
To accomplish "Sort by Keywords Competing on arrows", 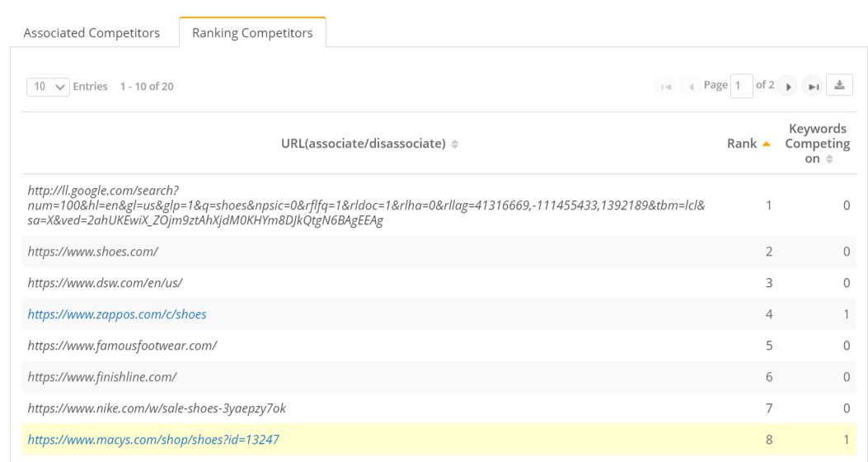I will tap(829, 159).
